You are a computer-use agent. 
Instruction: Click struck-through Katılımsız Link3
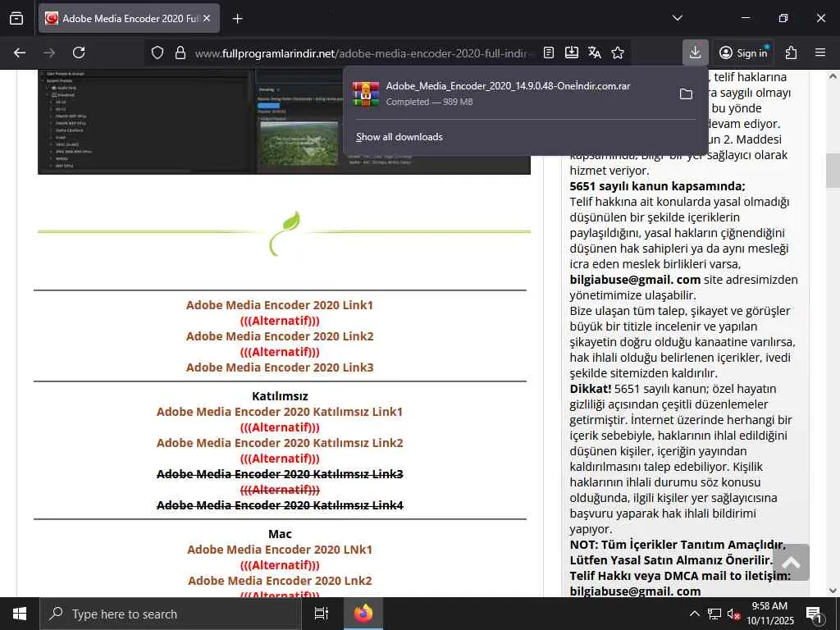(x=280, y=473)
